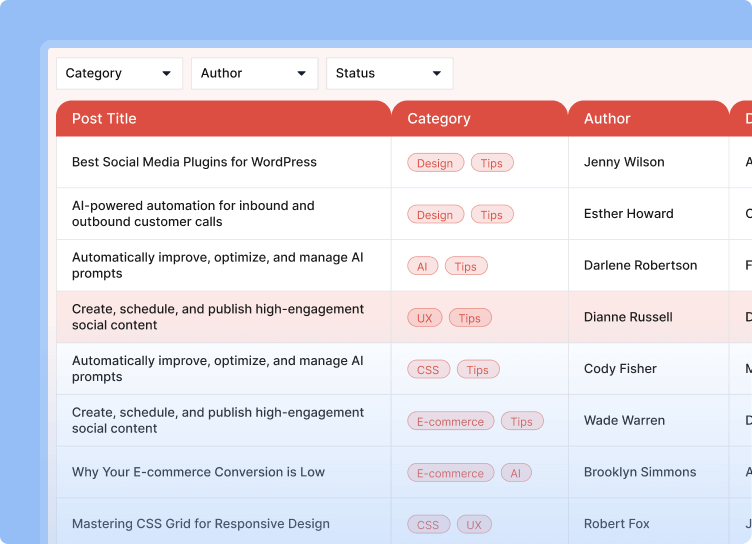Click the Design tag in Jenny Wilson's row

click(x=435, y=163)
